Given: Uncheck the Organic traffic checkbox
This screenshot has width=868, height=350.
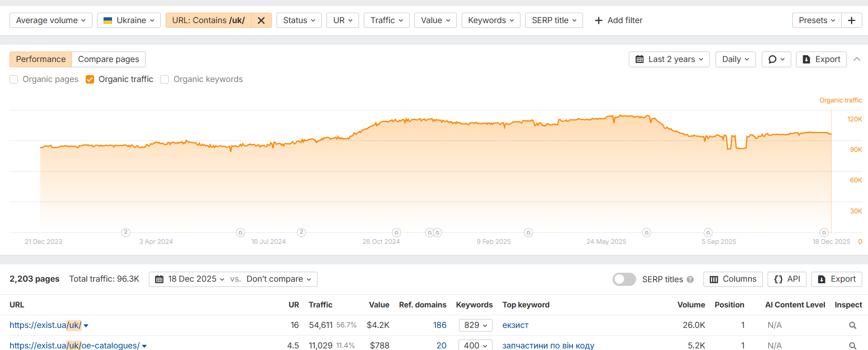Looking at the screenshot, I should point(90,79).
